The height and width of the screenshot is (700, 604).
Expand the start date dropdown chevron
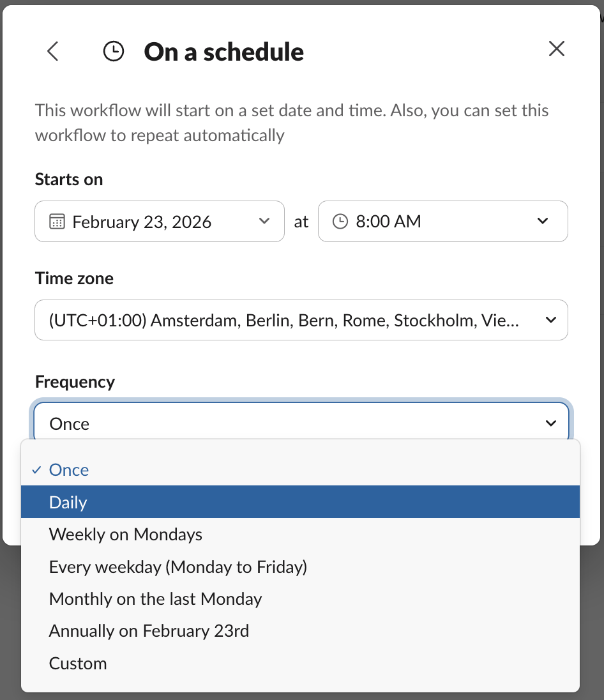[x=264, y=222]
